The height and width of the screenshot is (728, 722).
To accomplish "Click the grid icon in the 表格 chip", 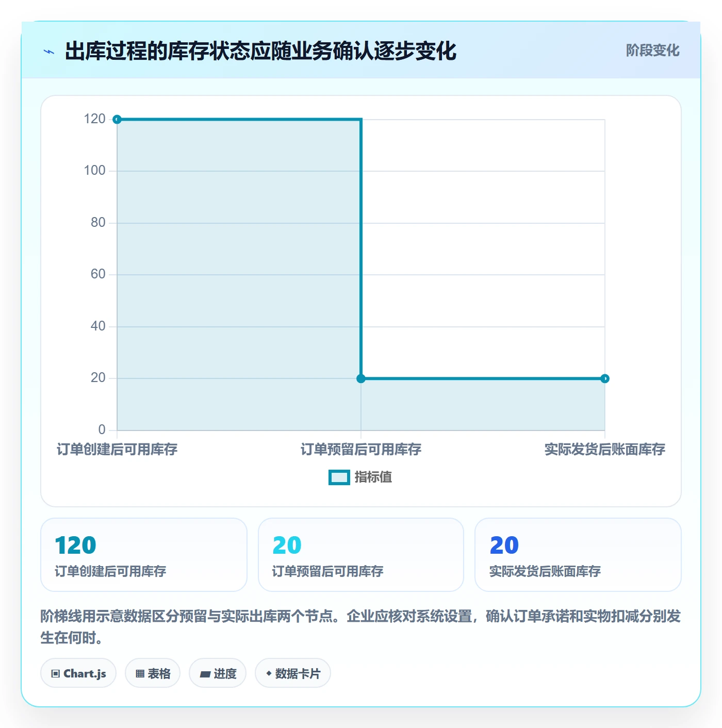I will point(140,673).
